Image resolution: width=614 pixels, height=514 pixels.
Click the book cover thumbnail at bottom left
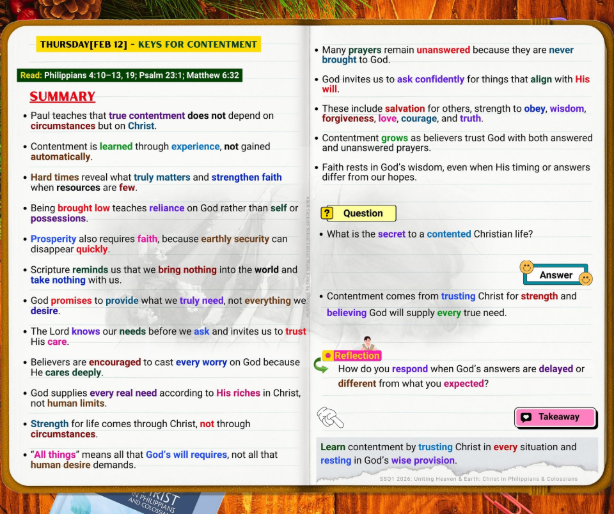(150, 502)
